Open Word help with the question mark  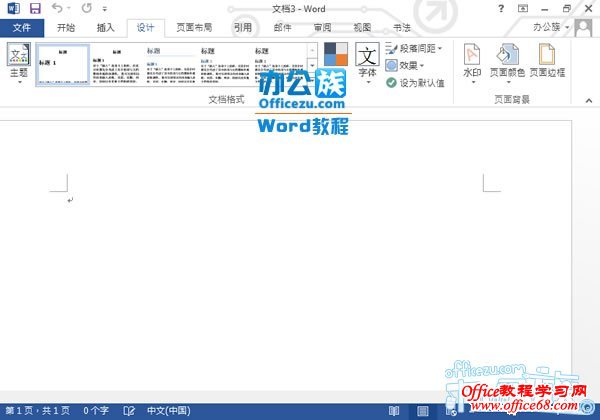501,8
